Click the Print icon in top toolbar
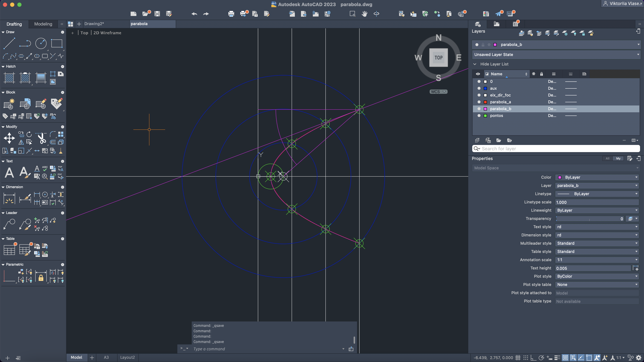The image size is (644, 362). (x=231, y=14)
